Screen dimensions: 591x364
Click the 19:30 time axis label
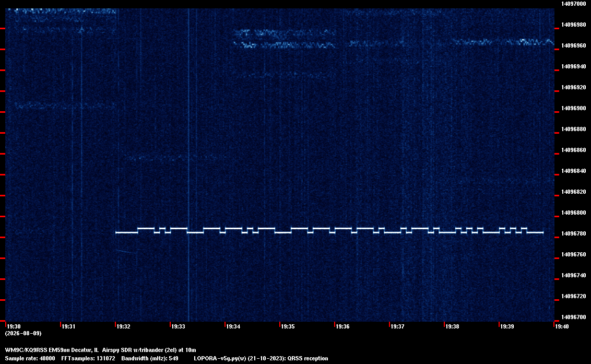[x=14, y=326]
